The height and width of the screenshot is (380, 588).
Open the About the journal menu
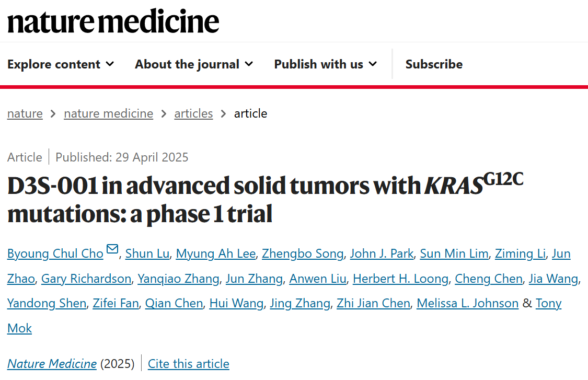(194, 64)
